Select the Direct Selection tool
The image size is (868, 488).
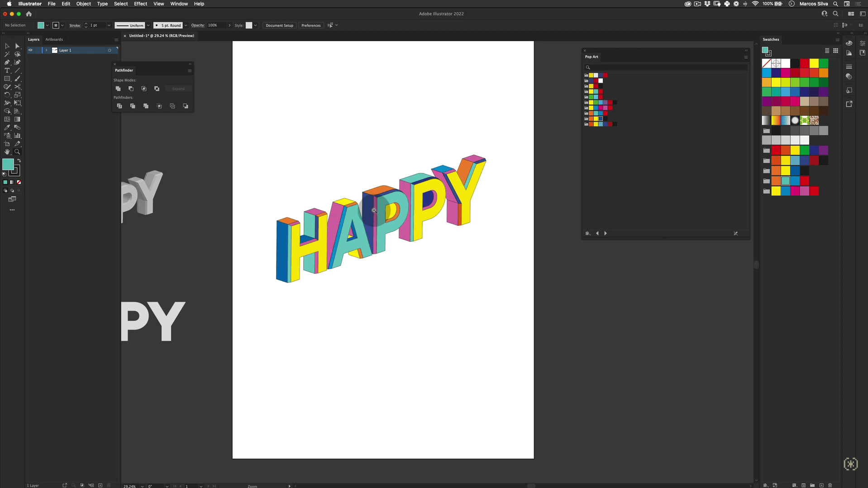point(17,46)
